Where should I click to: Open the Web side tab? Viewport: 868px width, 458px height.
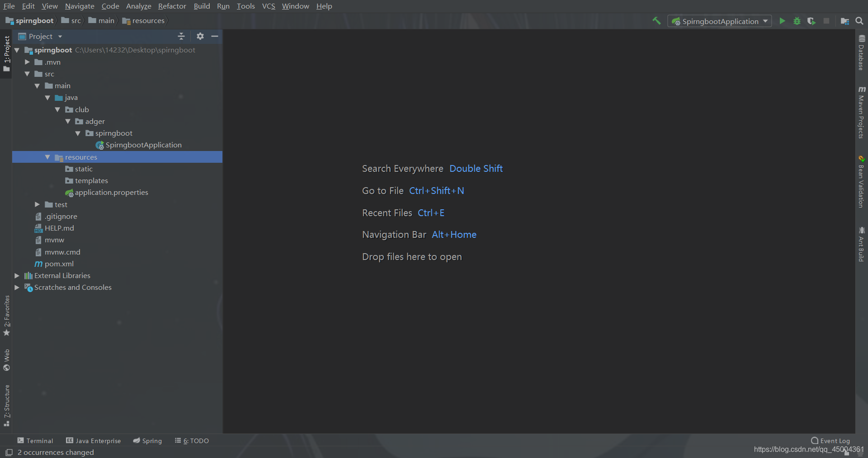(x=6, y=360)
